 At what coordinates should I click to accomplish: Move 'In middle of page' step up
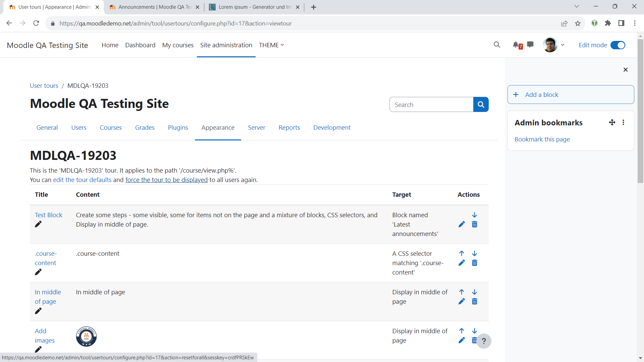462,292
